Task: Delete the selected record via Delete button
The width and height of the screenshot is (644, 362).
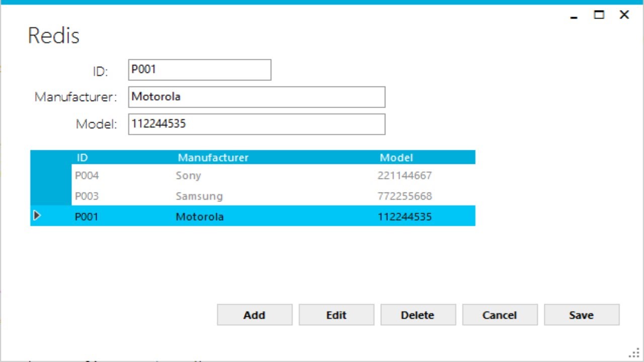Action: tap(418, 315)
